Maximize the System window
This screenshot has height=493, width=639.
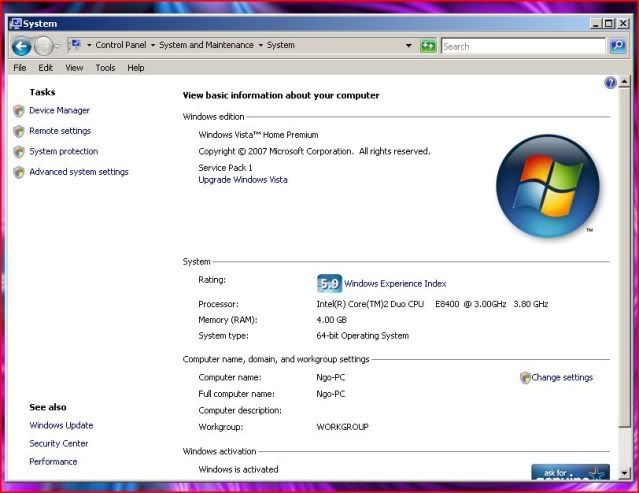608,24
